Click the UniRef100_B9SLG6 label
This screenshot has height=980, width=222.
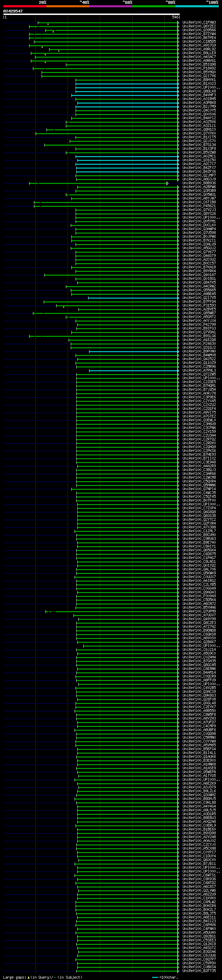199,336
